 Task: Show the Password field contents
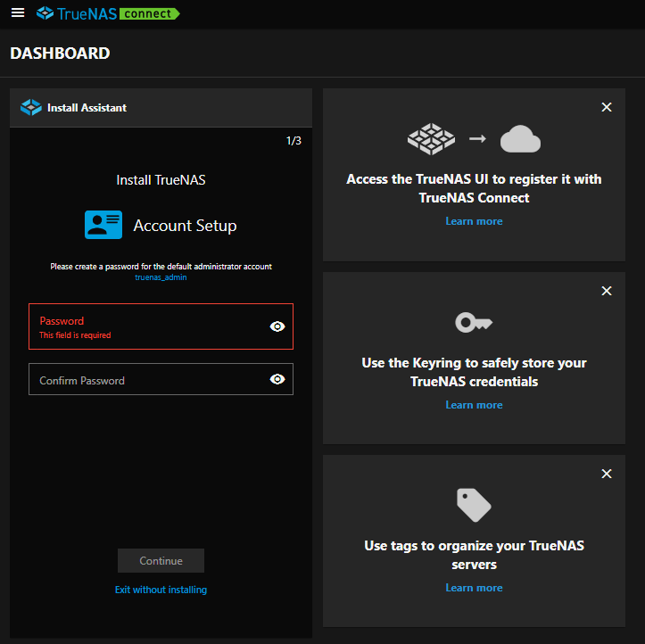277,326
